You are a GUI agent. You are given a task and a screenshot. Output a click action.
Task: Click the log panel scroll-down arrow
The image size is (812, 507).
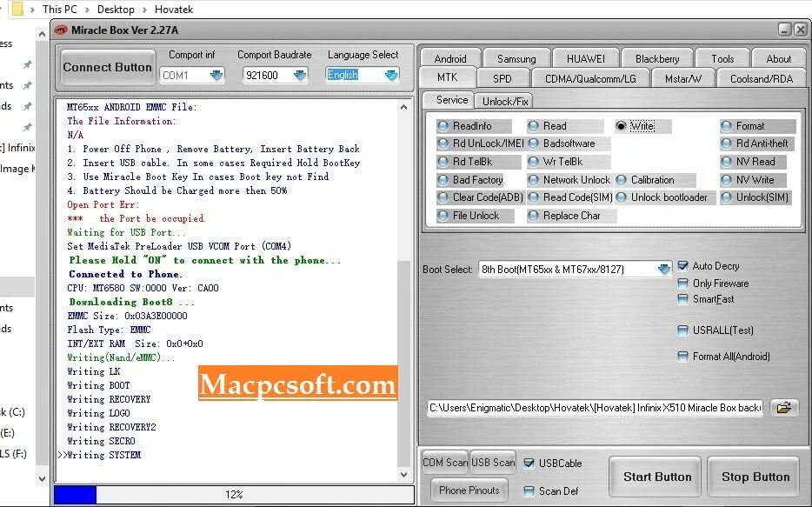click(404, 474)
